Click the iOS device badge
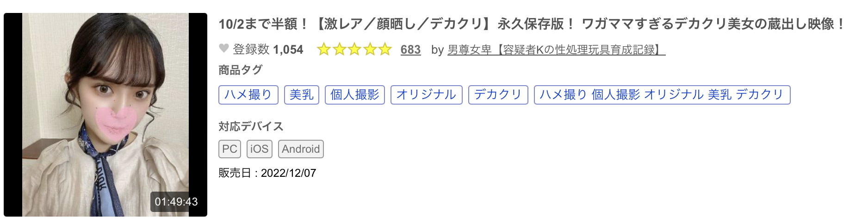Image resolution: width=868 pixels, height=224 pixels. tap(259, 149)
